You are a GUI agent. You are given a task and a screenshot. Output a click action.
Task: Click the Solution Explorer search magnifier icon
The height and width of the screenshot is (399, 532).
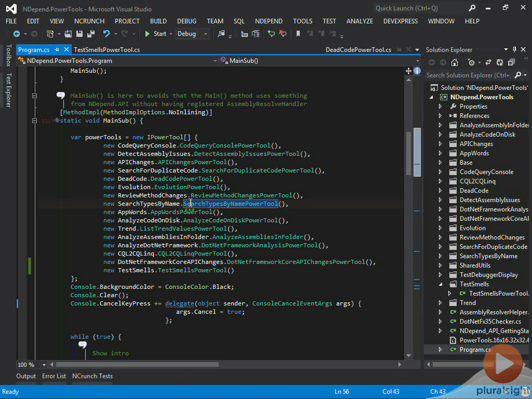click(518, 75)
